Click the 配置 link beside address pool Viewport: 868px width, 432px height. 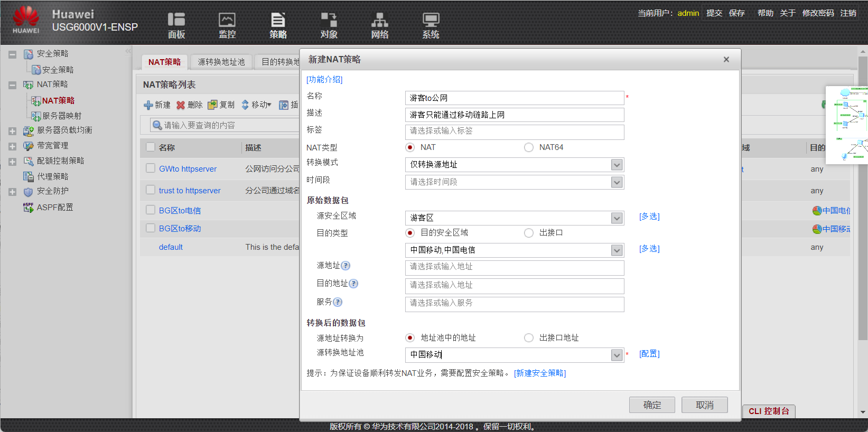[649, 354]
